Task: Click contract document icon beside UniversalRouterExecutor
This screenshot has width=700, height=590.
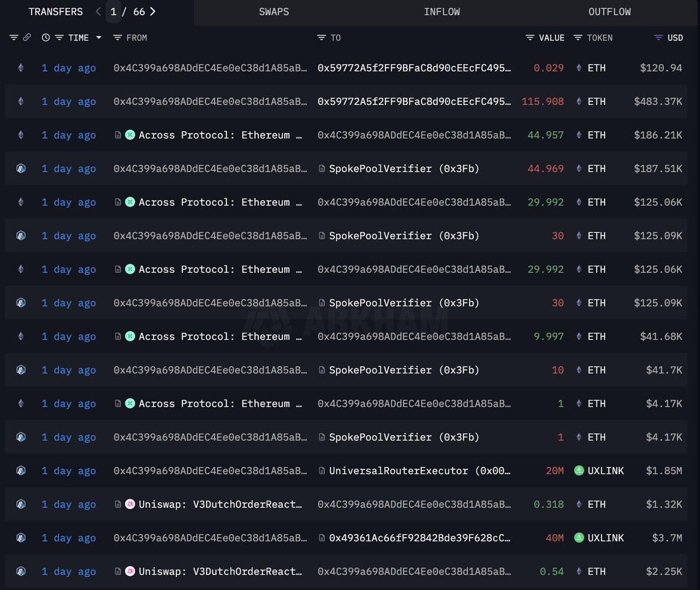Action: tap(322, 470)
